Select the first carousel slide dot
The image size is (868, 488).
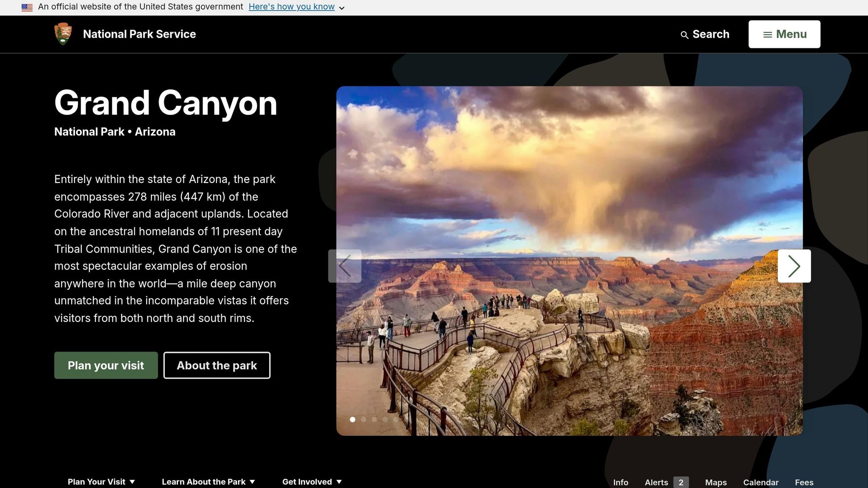(x=353, y=419)
